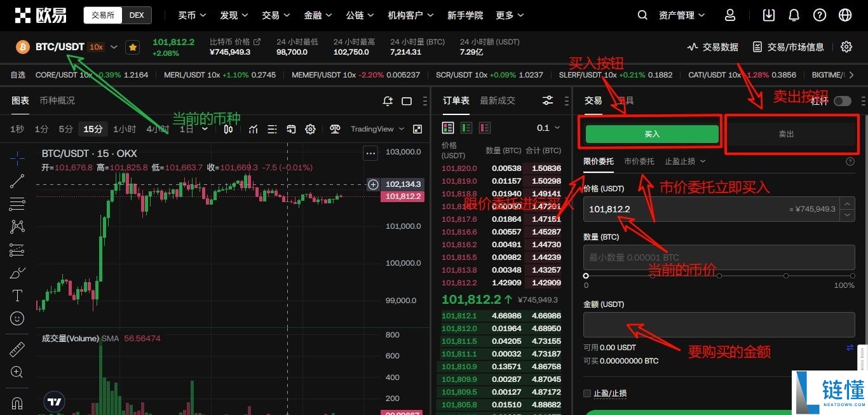Image resolution: width=868 pixels, height=415 pixels.
Task: Open the 0.1 price grouping dropdown
Action: click(x=548, y=128)
